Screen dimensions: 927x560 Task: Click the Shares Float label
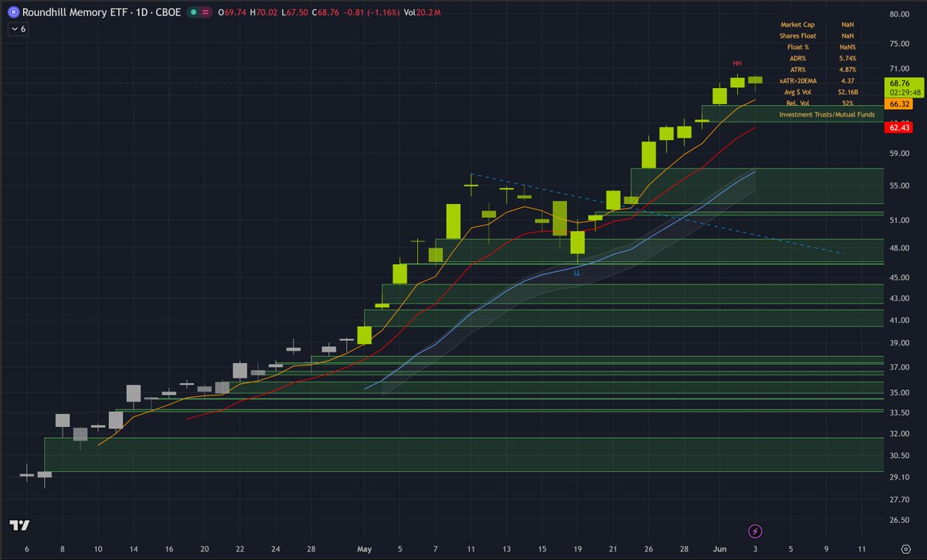[798, 36]
